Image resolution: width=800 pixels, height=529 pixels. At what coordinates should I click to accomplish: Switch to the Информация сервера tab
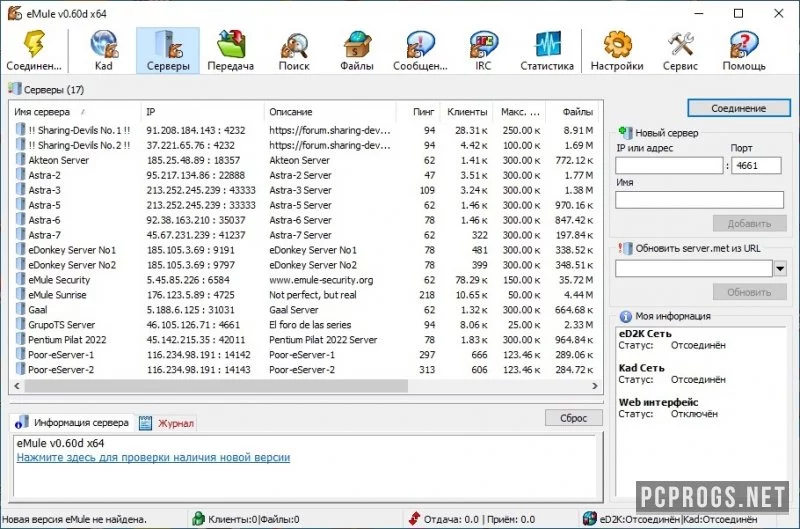tap(72, 422)
